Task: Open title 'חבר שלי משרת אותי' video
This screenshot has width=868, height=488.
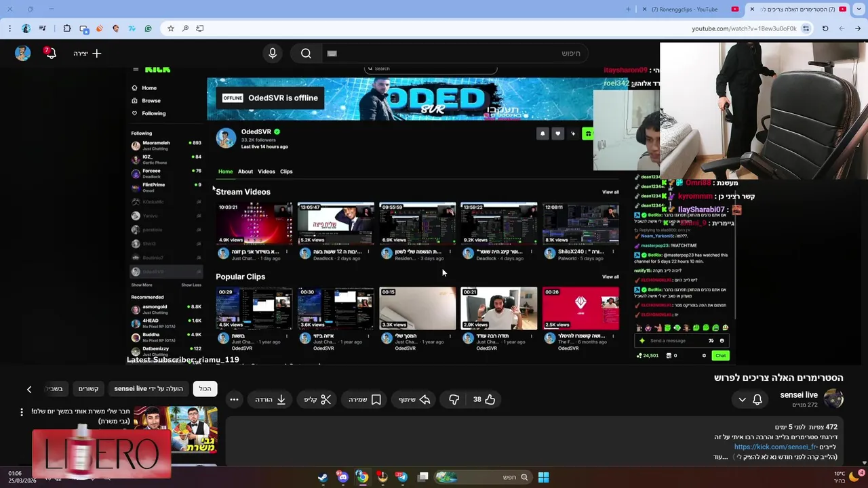Action: [x=80, y=416]
